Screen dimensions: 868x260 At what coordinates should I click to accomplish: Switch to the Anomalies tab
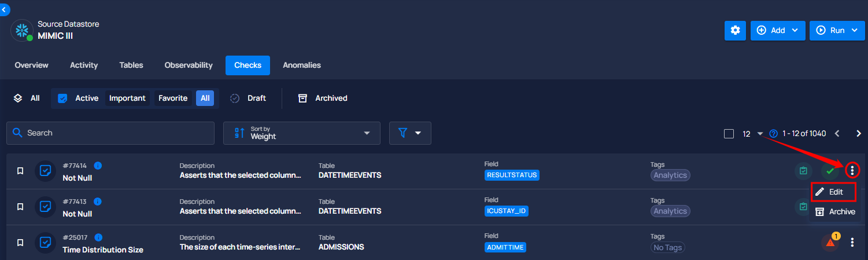point(302,65)
